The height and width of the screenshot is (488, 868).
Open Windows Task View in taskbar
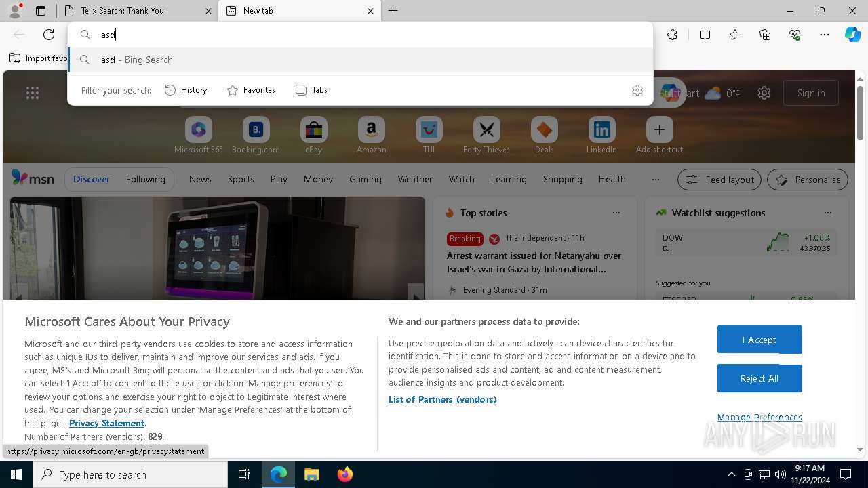[244, 474]
